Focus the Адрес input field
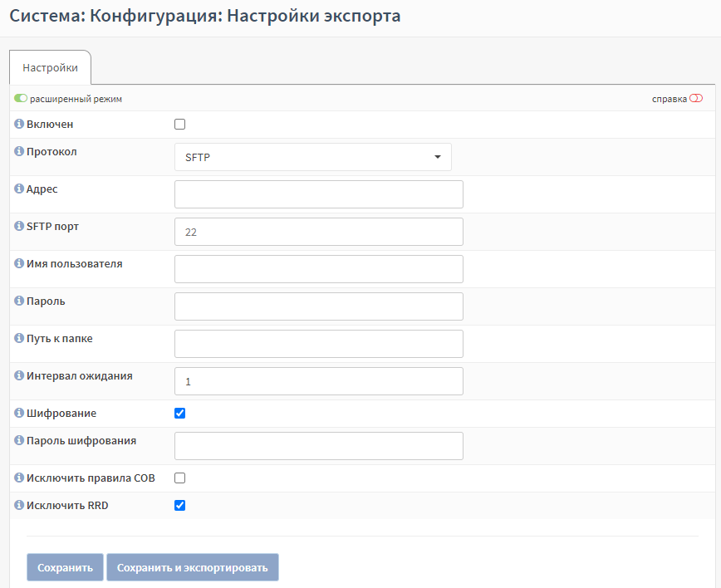The width and height of the screenshot is (721, 588). point(319,194)
